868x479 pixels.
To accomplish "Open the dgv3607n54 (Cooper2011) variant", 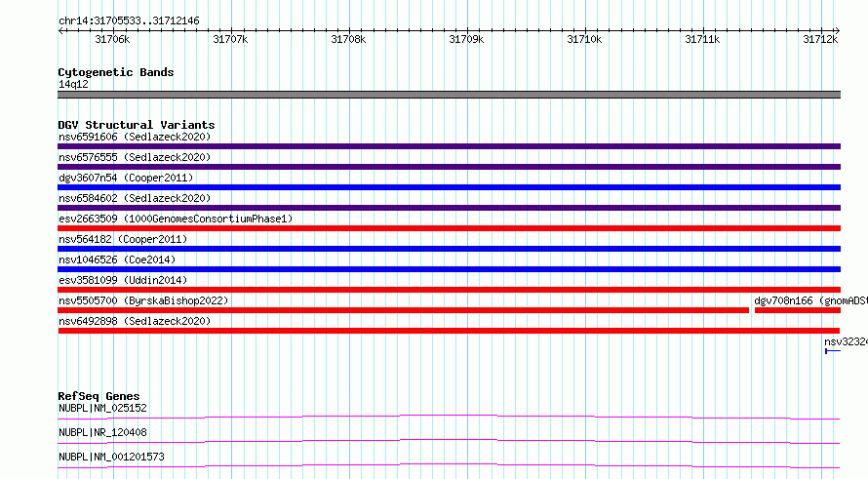I will (126, 178).
